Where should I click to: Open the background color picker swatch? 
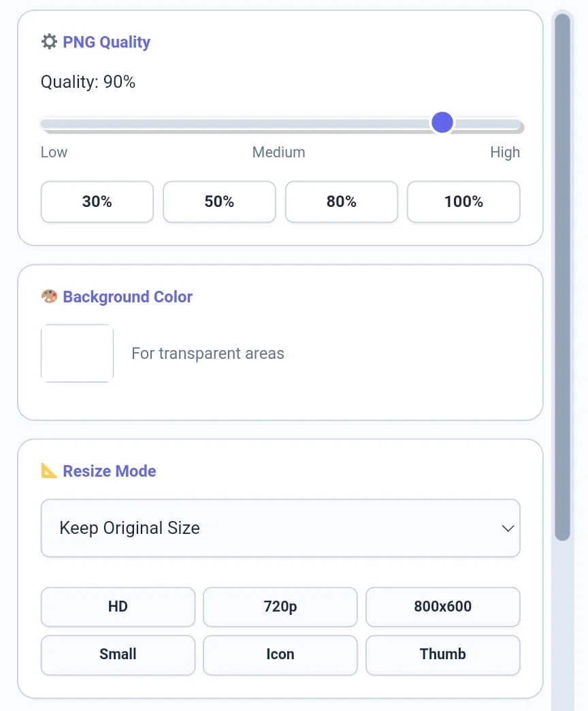coord(77,353)
